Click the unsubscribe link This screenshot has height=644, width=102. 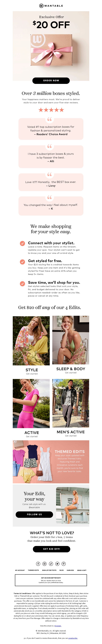coord(73,638)
